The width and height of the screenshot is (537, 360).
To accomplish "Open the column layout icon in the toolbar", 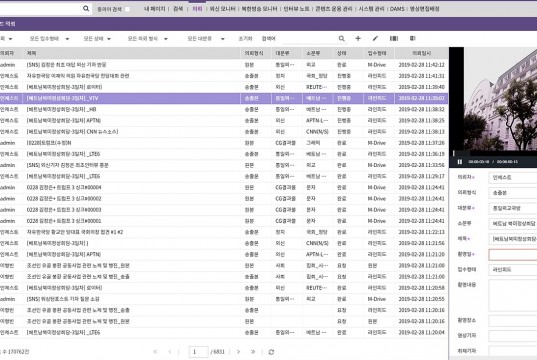I will tap(394, 38).
